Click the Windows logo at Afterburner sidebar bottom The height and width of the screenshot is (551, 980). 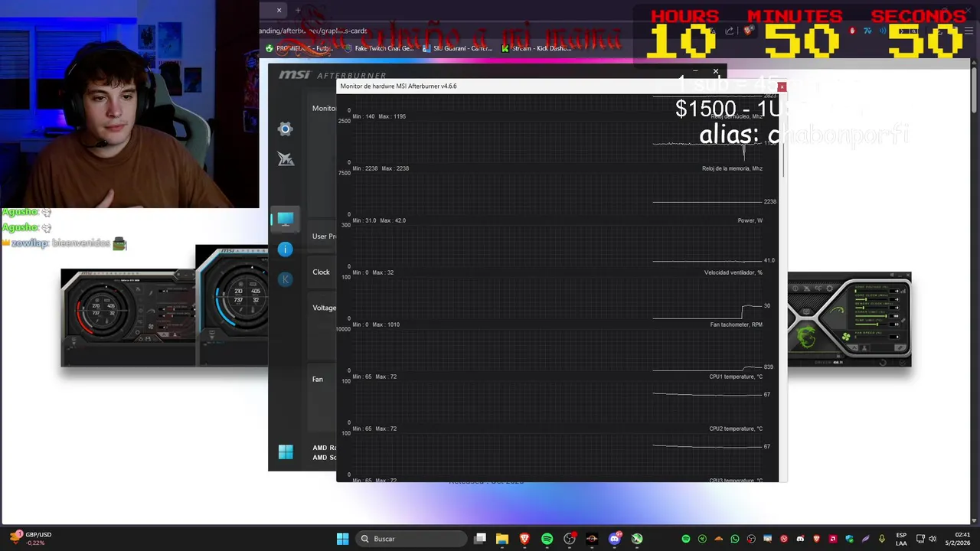click(286, 452)
